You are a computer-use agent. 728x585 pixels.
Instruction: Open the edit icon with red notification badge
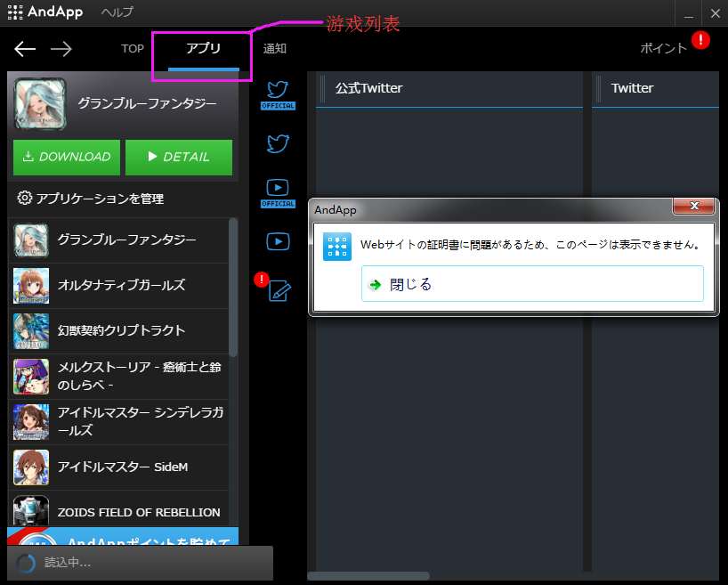pyautogui.click(x=278, y=291)
